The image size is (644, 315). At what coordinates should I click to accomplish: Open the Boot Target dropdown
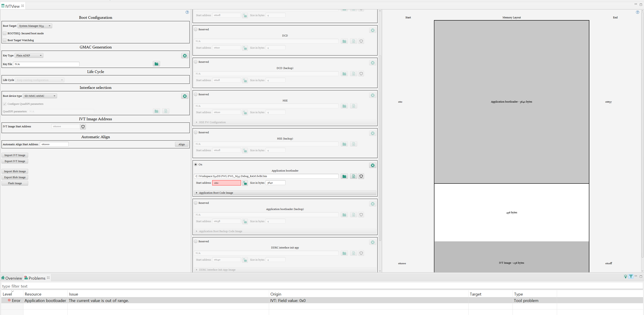35,26
